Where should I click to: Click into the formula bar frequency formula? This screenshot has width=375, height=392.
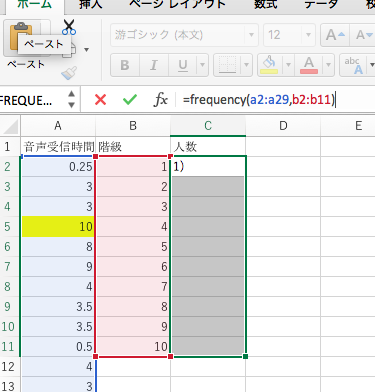tap(259, 100)
